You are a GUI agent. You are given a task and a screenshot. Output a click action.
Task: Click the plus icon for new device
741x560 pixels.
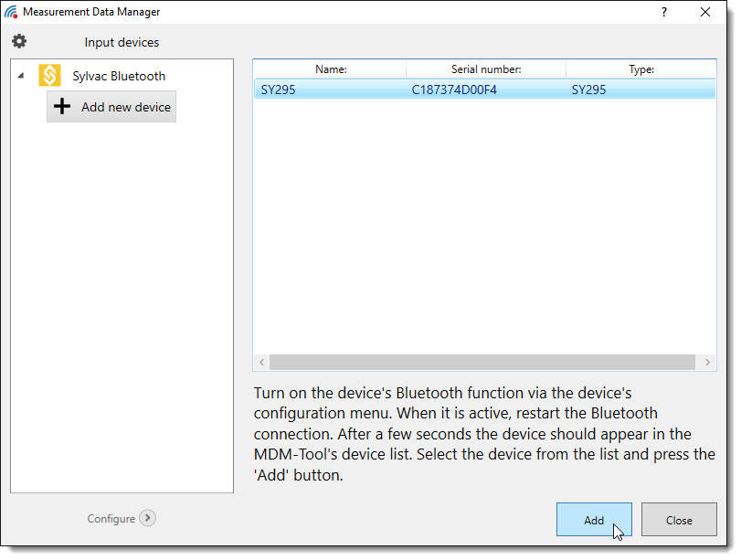(x=62, y=107)
